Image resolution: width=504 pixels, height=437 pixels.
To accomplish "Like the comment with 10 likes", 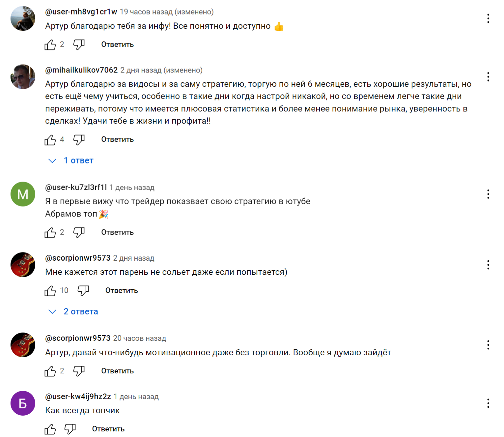I will tap(50, 291).
